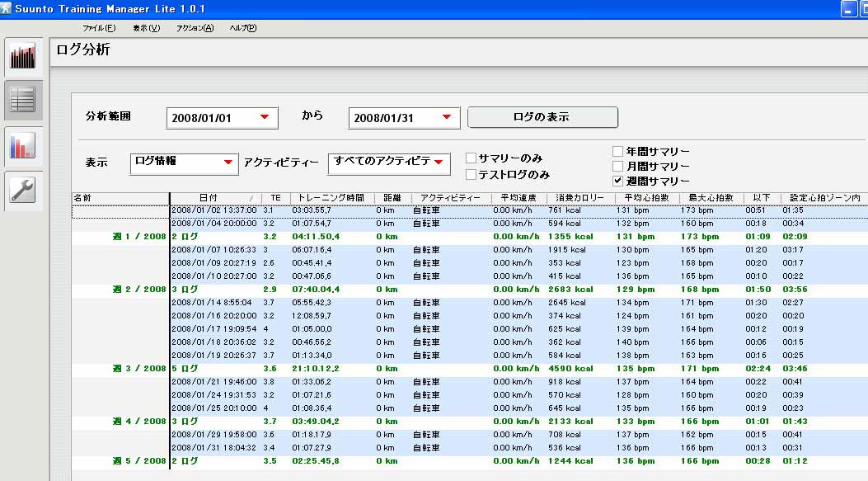Image resolution: width=868 pixels, height=481 pixels.
Task: Select log row 2008/01/09 20:27:19
Action: click(469, 263)
